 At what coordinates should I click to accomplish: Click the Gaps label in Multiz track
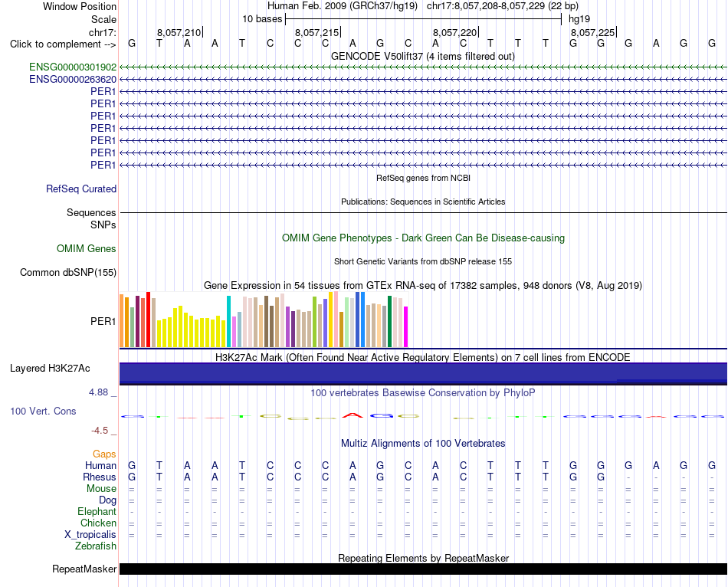pos(104,454)
